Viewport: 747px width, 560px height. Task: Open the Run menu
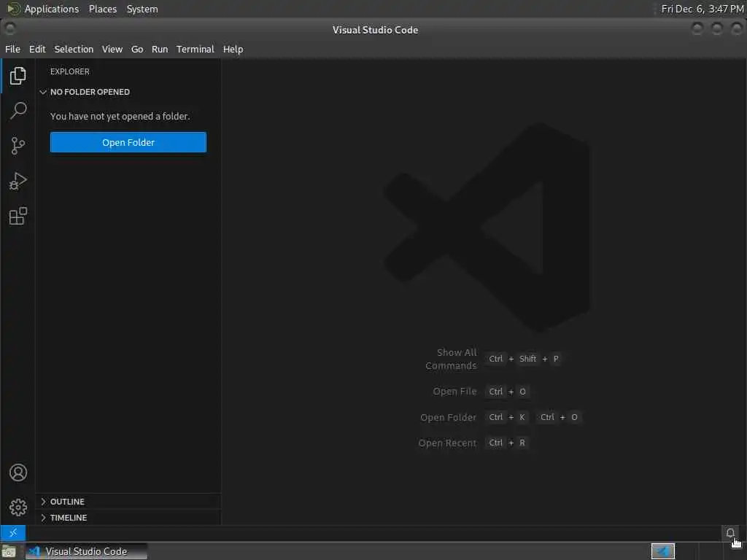click(160, 49)
